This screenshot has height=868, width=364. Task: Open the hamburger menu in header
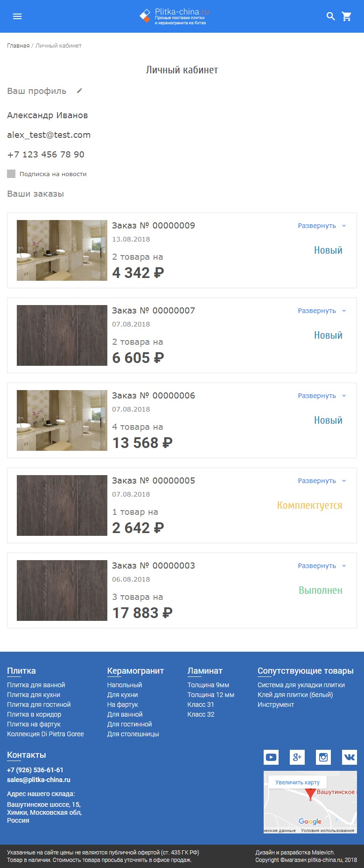coord(17,16)
